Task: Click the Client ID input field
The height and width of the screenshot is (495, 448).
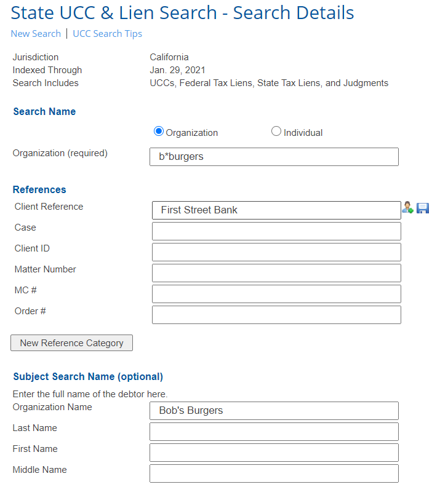Action: [276, 252]
